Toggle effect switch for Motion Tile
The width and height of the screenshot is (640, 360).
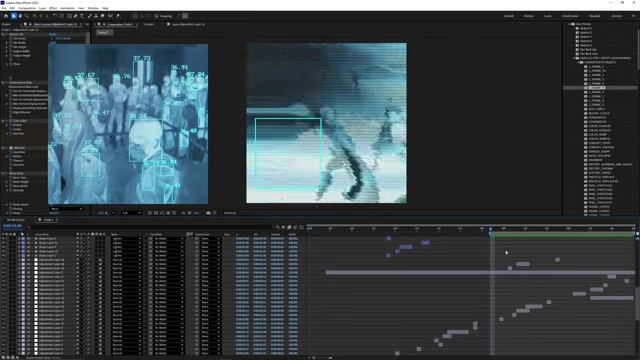click(6, 34)
